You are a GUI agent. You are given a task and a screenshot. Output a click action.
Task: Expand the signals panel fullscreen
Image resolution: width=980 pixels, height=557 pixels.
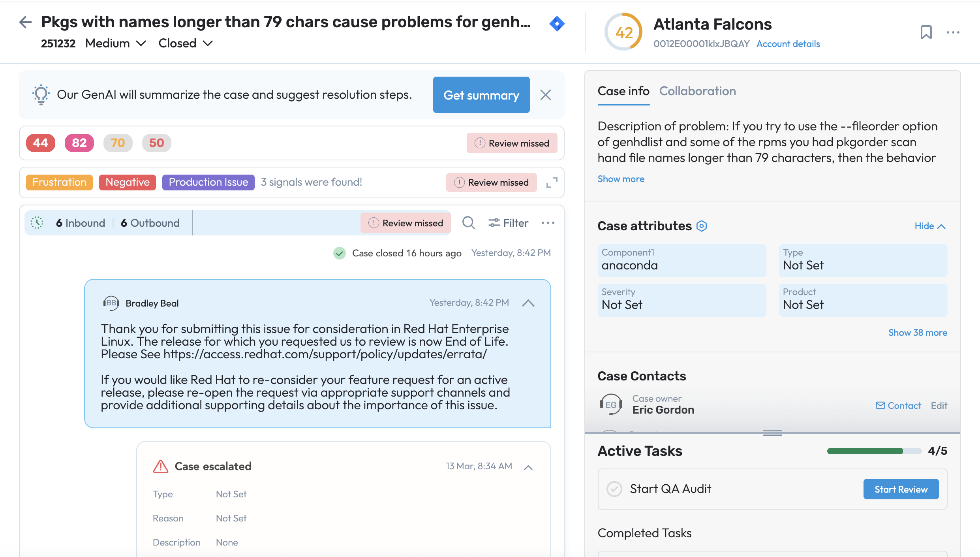point(552,183)
